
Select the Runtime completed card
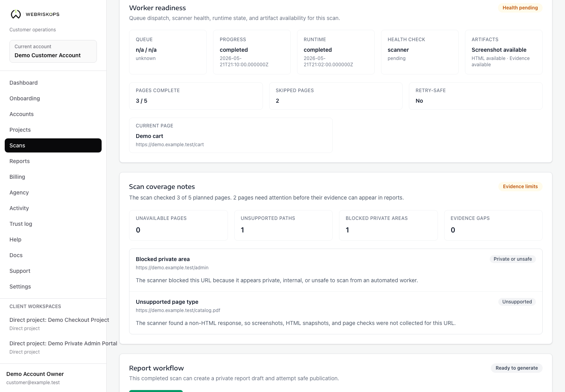point(336,52)
